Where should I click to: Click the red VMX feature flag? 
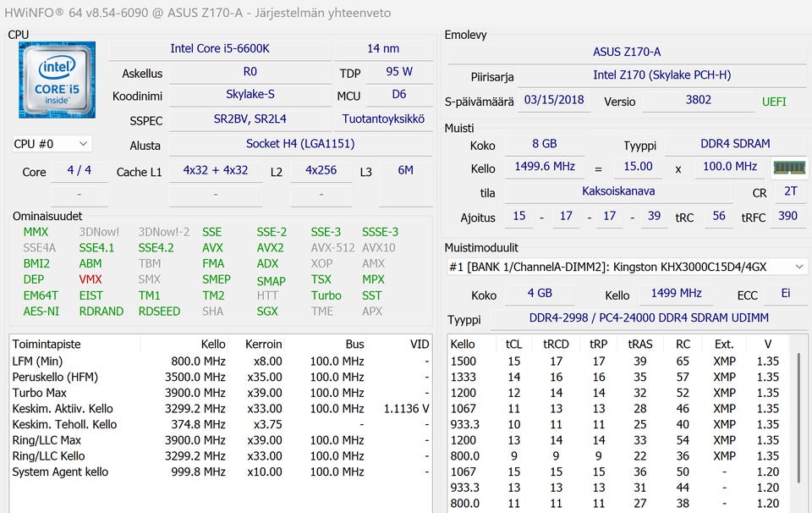pos(91,279)
